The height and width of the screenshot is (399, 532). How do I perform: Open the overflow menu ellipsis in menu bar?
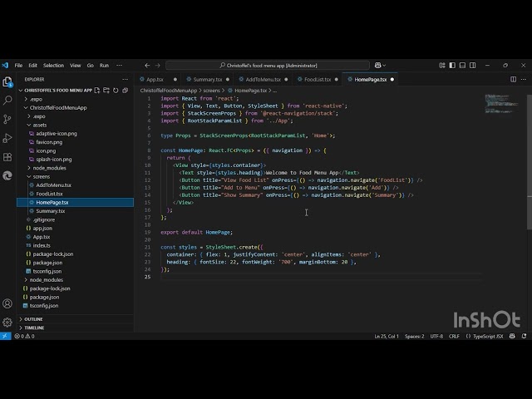coord(119,65)
